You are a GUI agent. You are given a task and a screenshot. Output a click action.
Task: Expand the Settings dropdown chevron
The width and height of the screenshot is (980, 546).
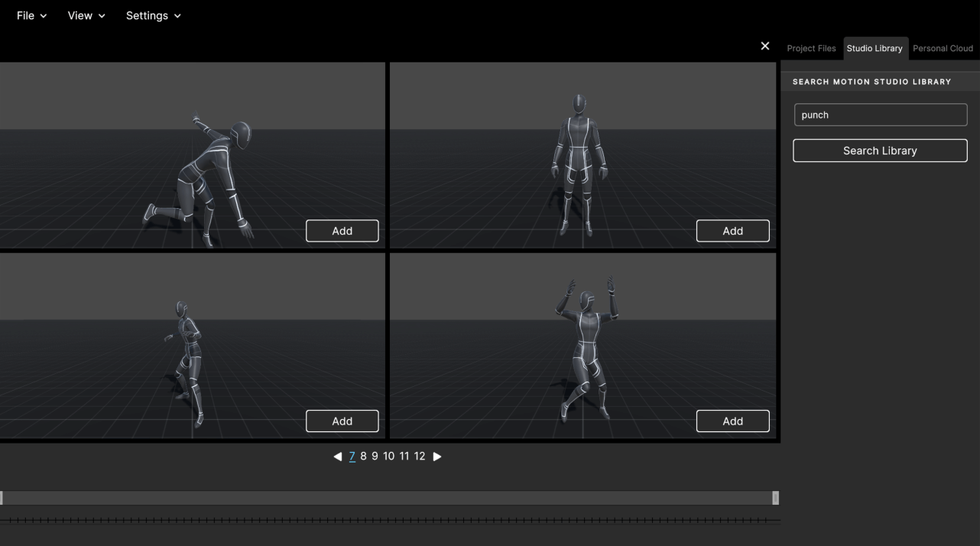(177, 15)
